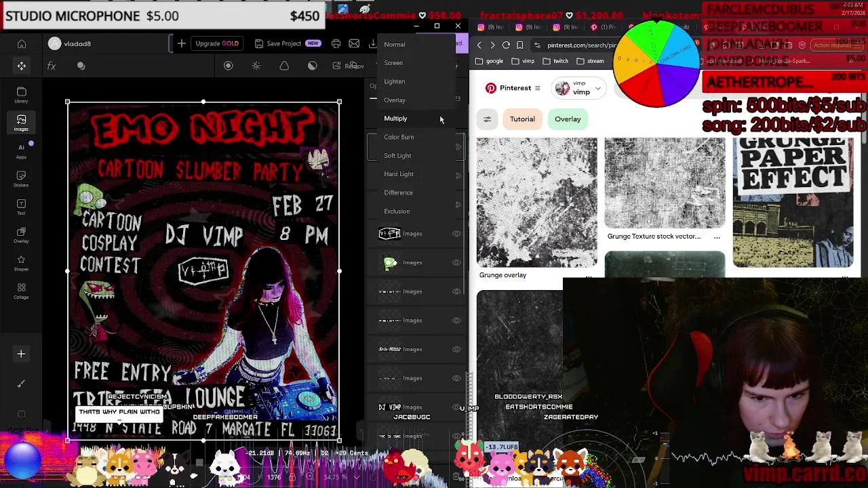Viewport: 868px width, 488px height.
Task: Open the blend mode tool icon
Action: [x=81, y=66]
